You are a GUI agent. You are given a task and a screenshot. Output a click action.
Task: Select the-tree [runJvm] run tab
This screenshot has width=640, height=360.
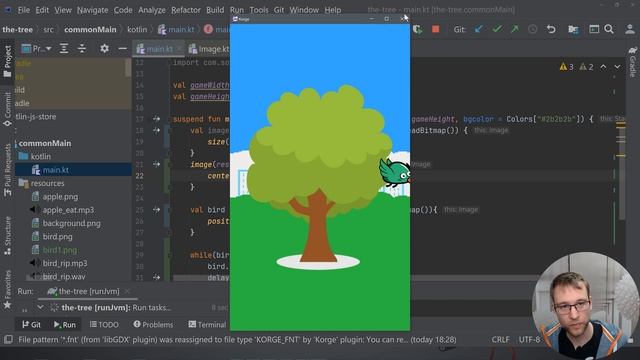coord(89,291)
